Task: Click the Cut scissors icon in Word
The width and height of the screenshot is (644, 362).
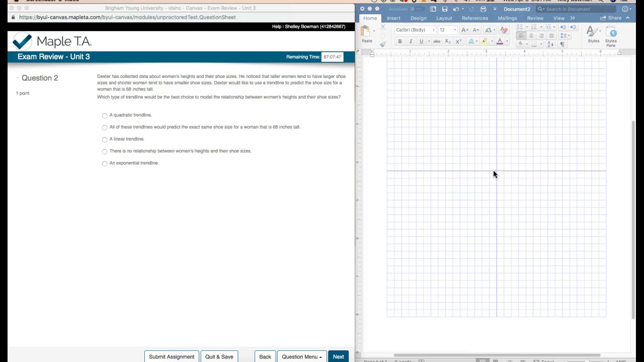Action: 383,28
